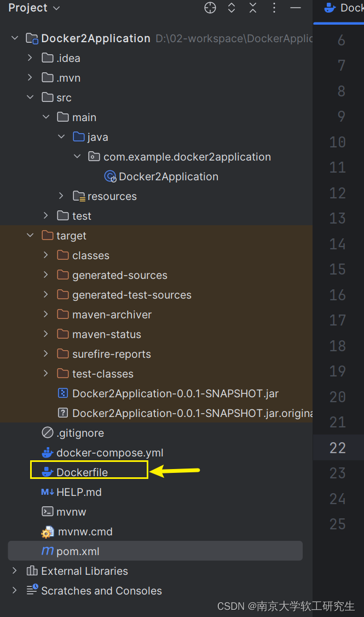Viewport: 364px width, 617px height.
Task: Expand the .mvn folder
Action: (x=30, y=77)
